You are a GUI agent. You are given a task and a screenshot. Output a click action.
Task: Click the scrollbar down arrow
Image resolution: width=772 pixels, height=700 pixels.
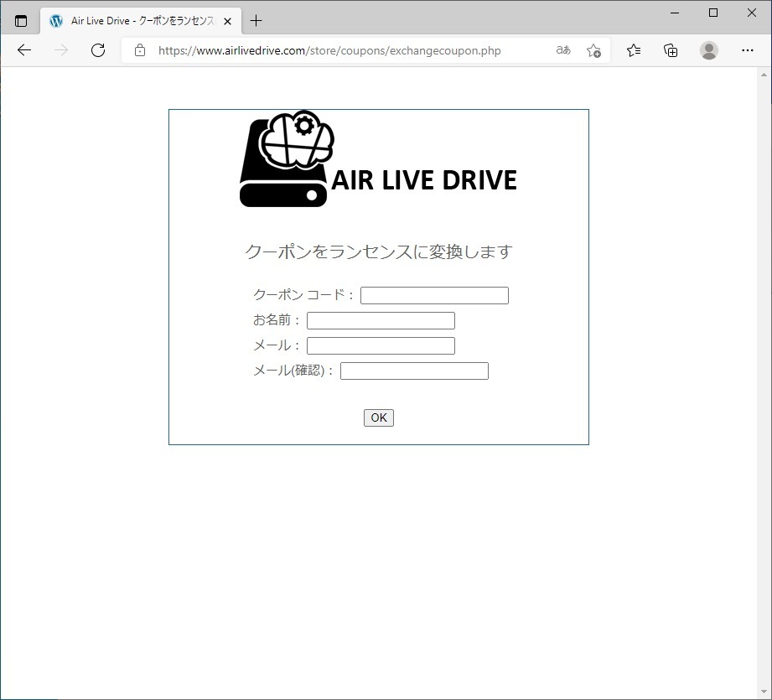[x=764, y=692]
